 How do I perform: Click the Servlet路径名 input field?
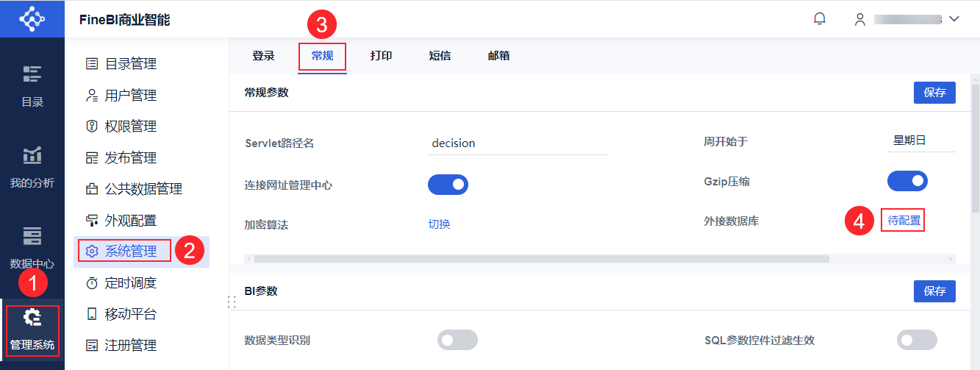(518, 143)
